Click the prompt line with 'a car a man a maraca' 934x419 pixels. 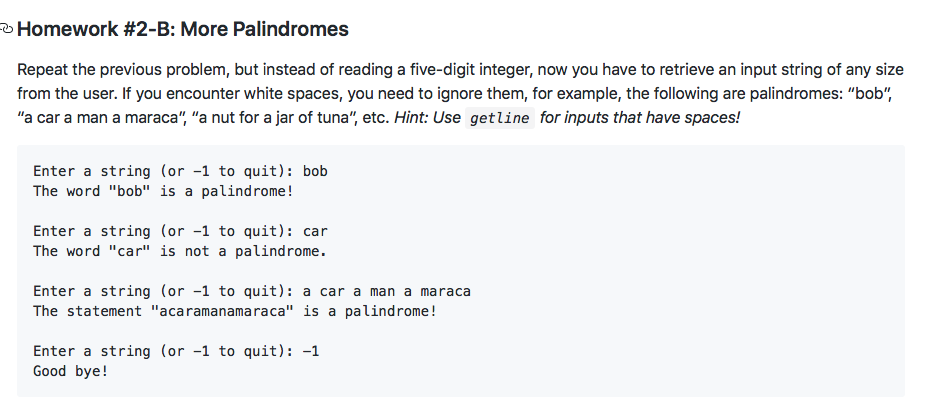coord(252,291)
